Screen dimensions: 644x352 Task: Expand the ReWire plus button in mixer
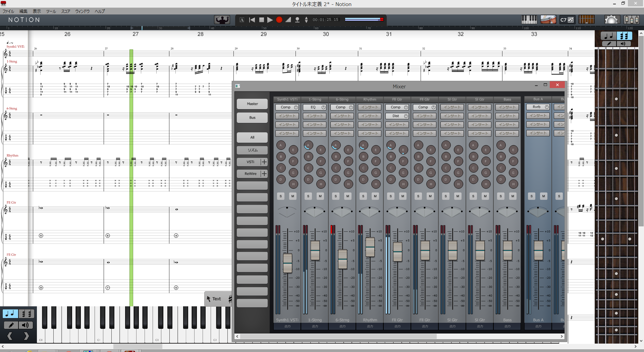coord(264,174)
